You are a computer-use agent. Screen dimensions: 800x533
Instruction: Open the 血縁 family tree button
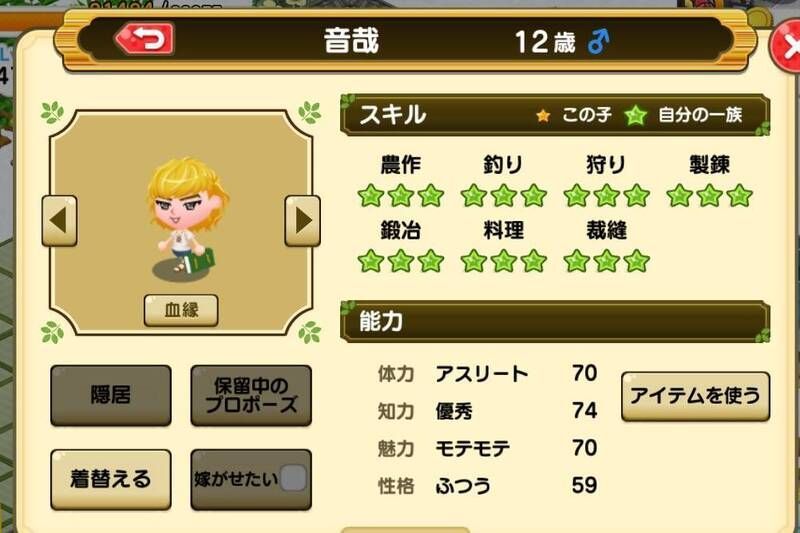[x=181, y=310]
